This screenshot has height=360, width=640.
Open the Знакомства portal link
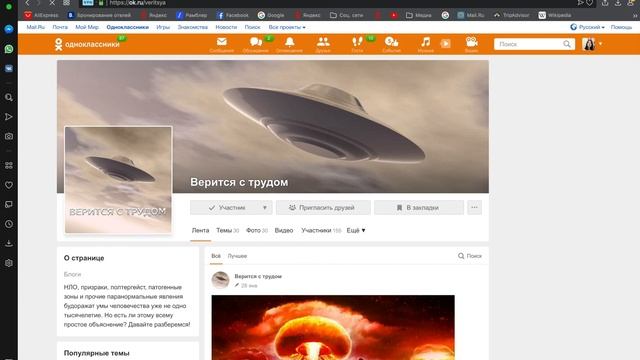[x=193, y=27]
